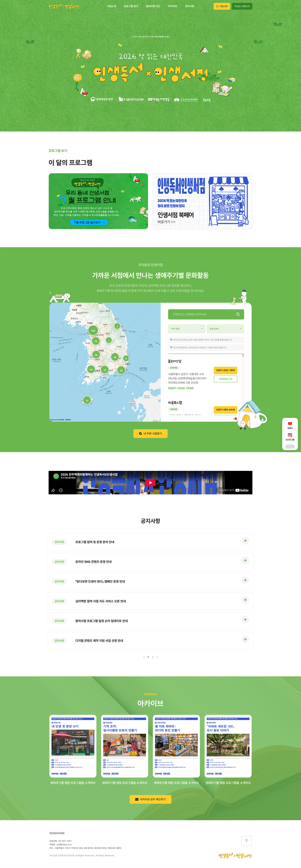Viewport: 301px width, 868px height.
Task: Open the 참여서점 지도 menu
Action: (x=153, y=6)
